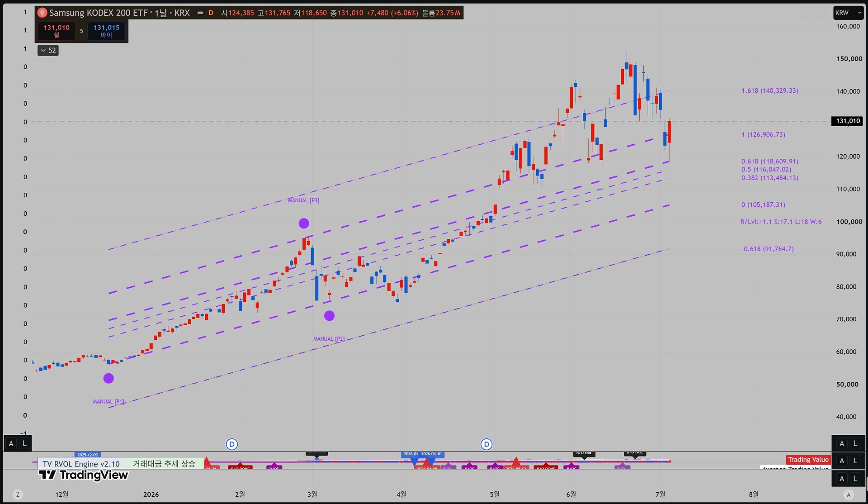Viewport: 868px width, 504px height.
Task: Open timezone settings with the Z button
Action: [18, 494]
